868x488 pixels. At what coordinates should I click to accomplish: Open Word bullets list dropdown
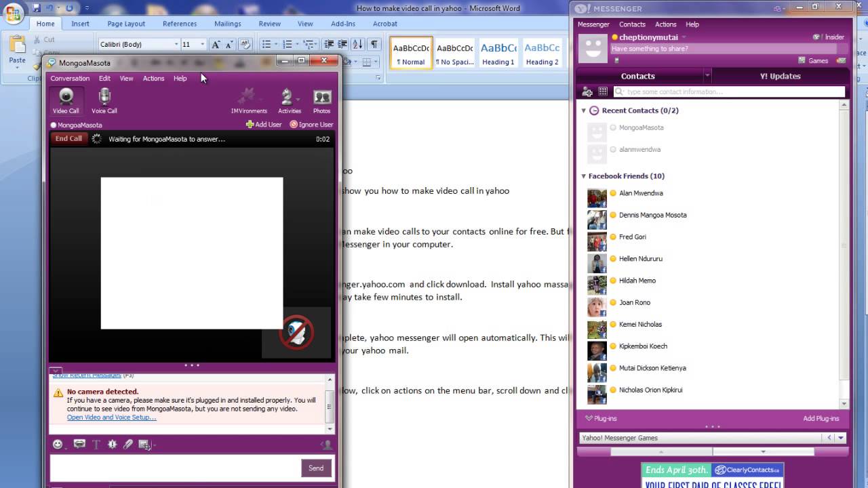click(x=275, y=44)
